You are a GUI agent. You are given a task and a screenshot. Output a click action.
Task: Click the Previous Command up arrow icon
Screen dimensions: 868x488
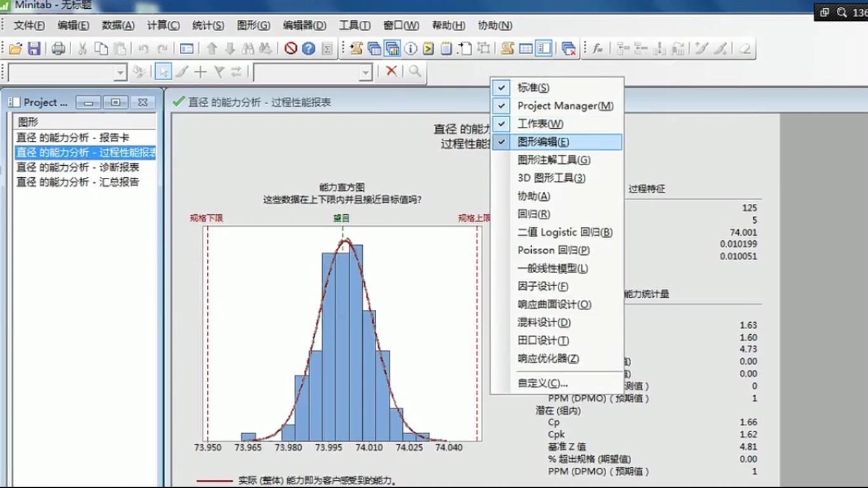212,48
